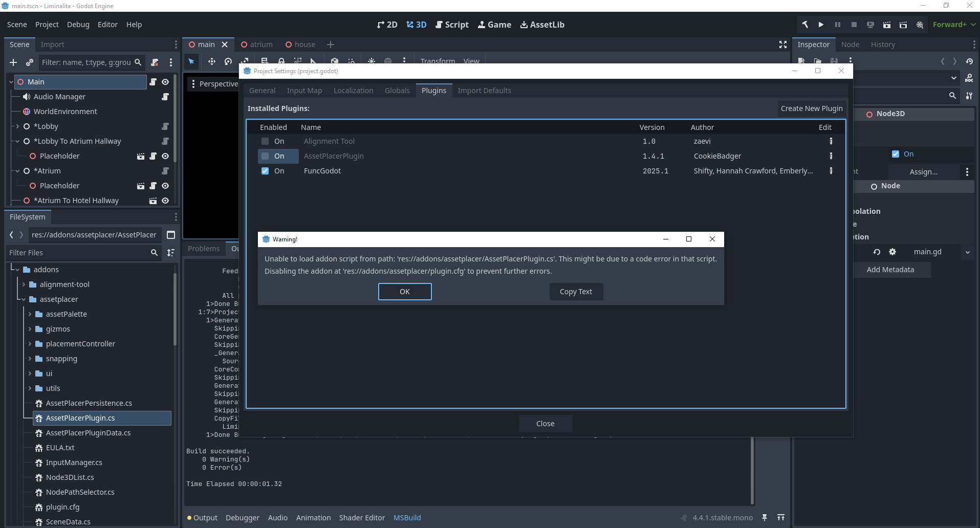Open edit info for AssetPlacerPlugin
Image resolution: width=980 pixels, height=528 pixels.
pos(831,156)
